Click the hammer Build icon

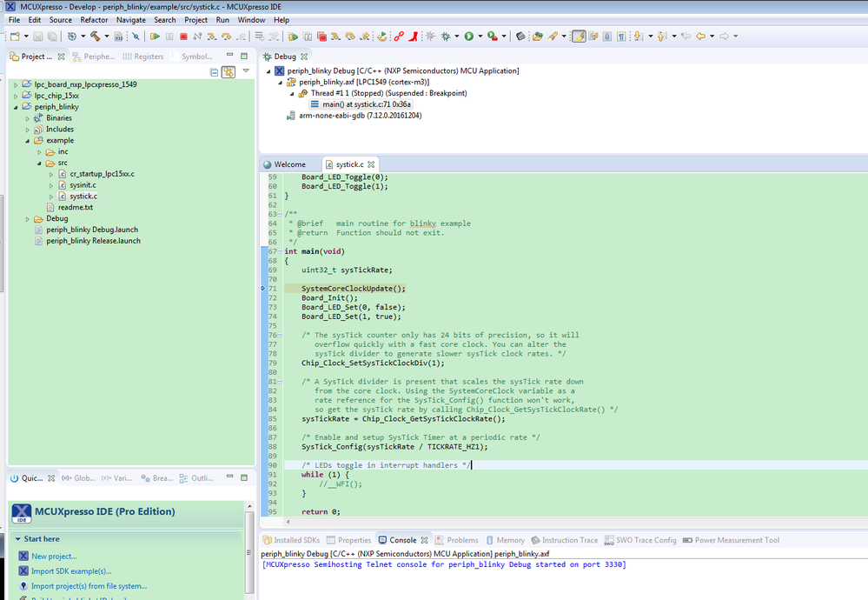pyautogui.click(x=95, y=37)
